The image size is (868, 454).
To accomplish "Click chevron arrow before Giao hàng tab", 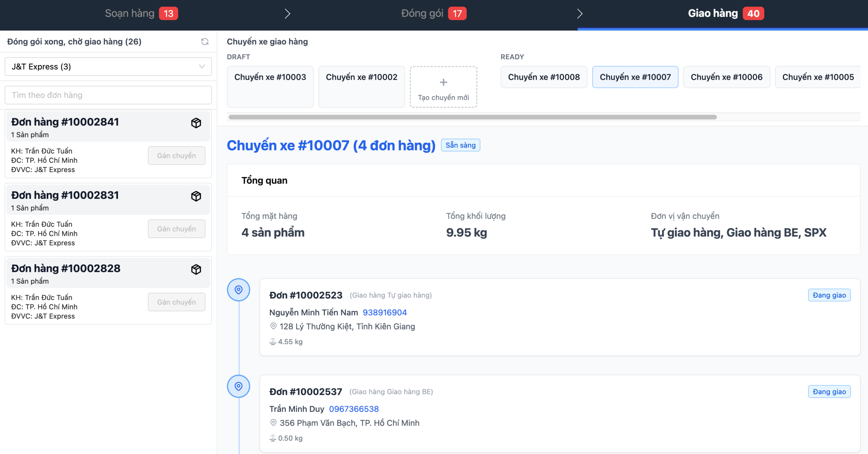I will pos(580,14).
